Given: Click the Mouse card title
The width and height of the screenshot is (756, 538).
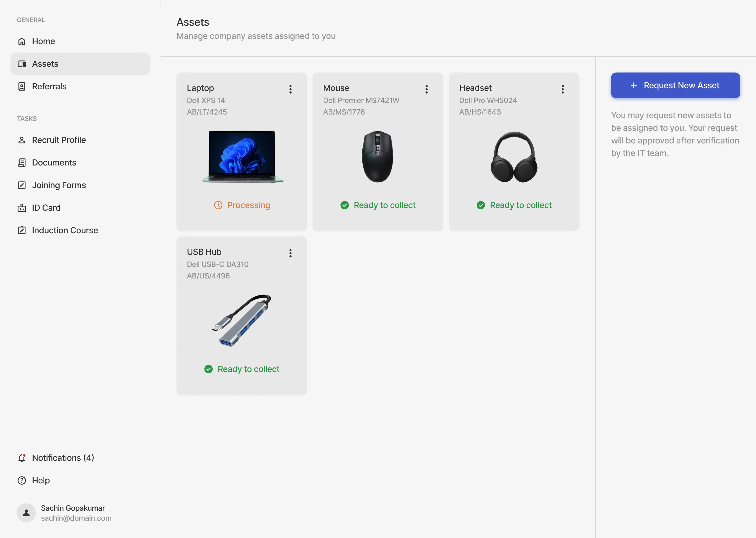Looking at the screenshot, I should [336, 88].
